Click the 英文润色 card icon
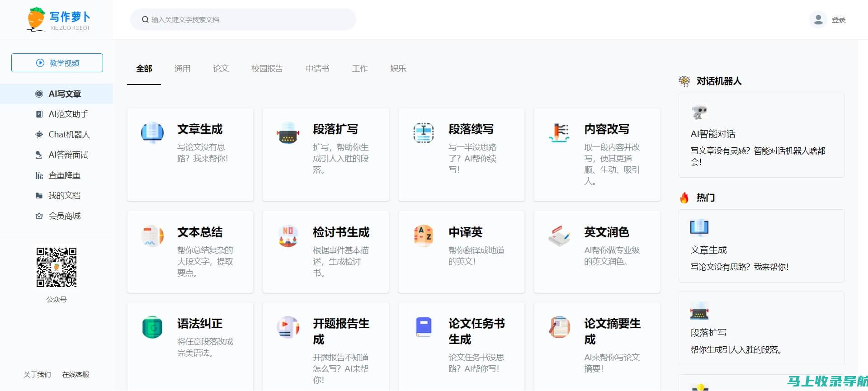This screenshot has height=391, width=868. pyautogui.click(x=559, y=236)
